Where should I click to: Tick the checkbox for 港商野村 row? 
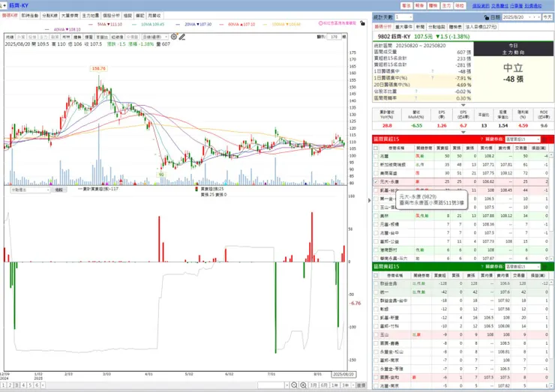tap(376, 250)
